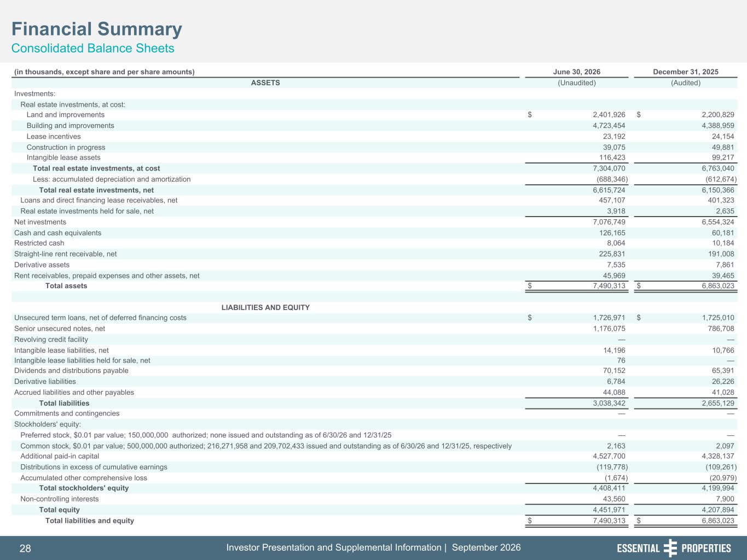
Task: Click the Essential Properties logo icon
Action: pyautogui.click(x=670, y=548)
